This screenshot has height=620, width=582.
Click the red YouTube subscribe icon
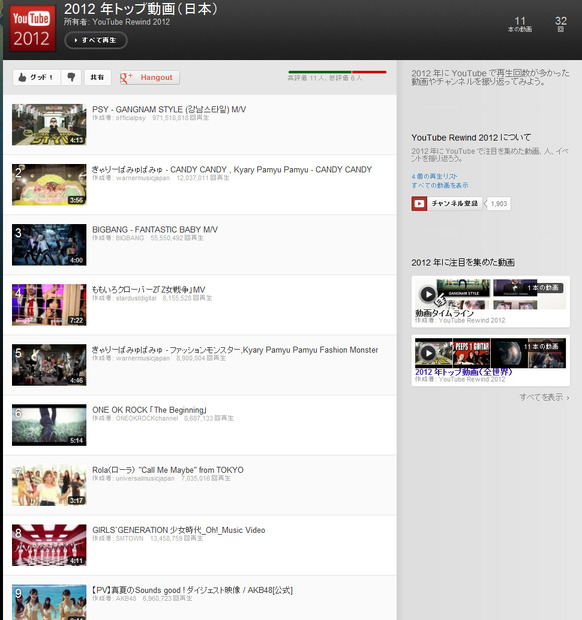419,204
